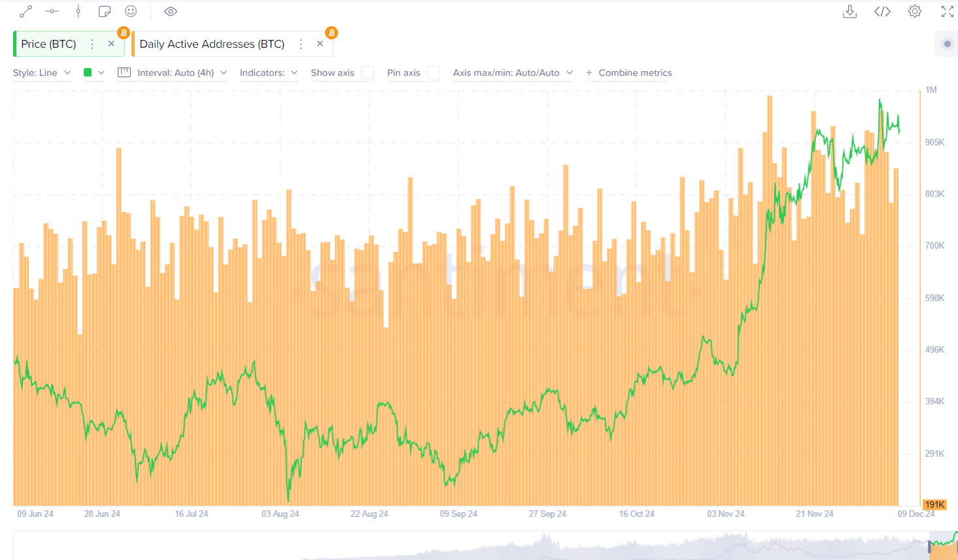Open the emoji picker icon

point(131,12)
